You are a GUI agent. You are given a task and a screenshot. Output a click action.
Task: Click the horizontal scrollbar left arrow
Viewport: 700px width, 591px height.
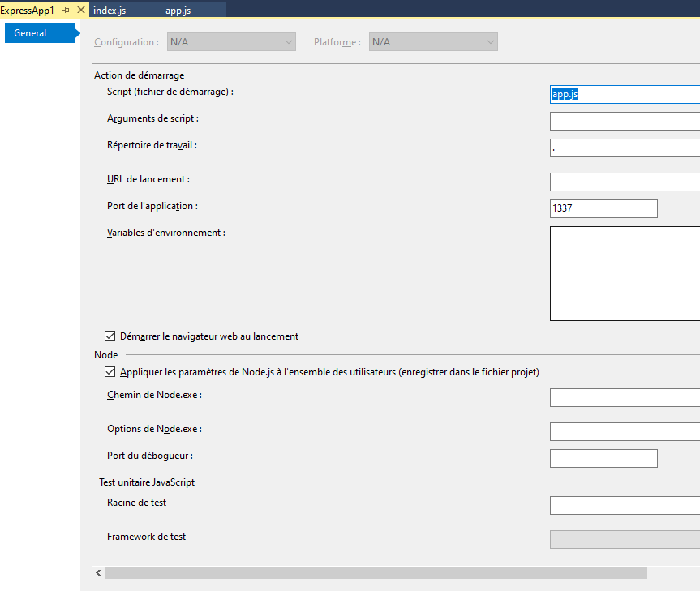99,573
